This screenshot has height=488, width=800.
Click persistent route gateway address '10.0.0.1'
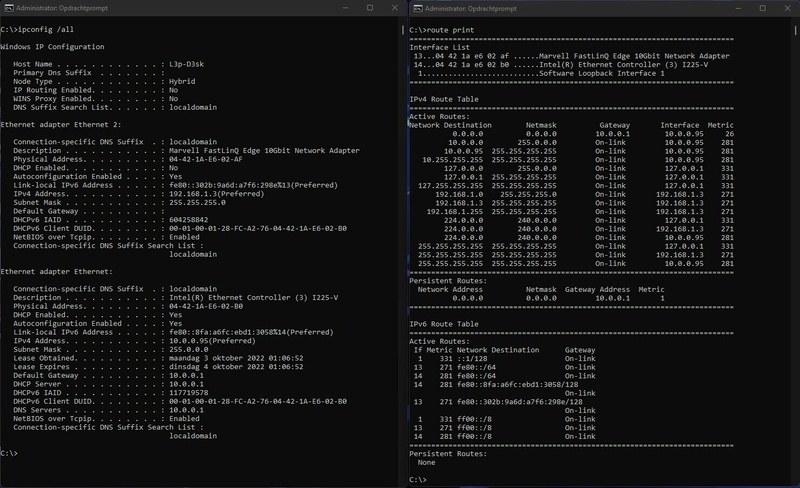click(x=613, y=298)
